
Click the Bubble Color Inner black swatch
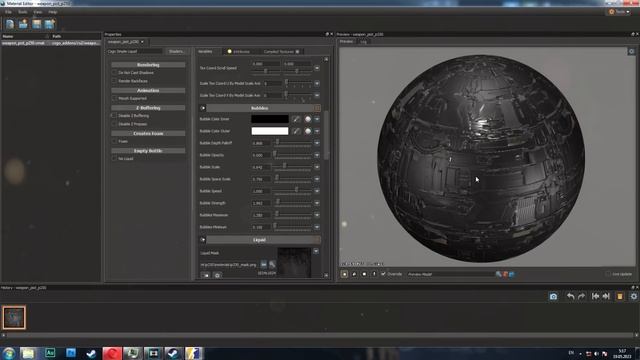pyautogui.click(x=270, y=119)
